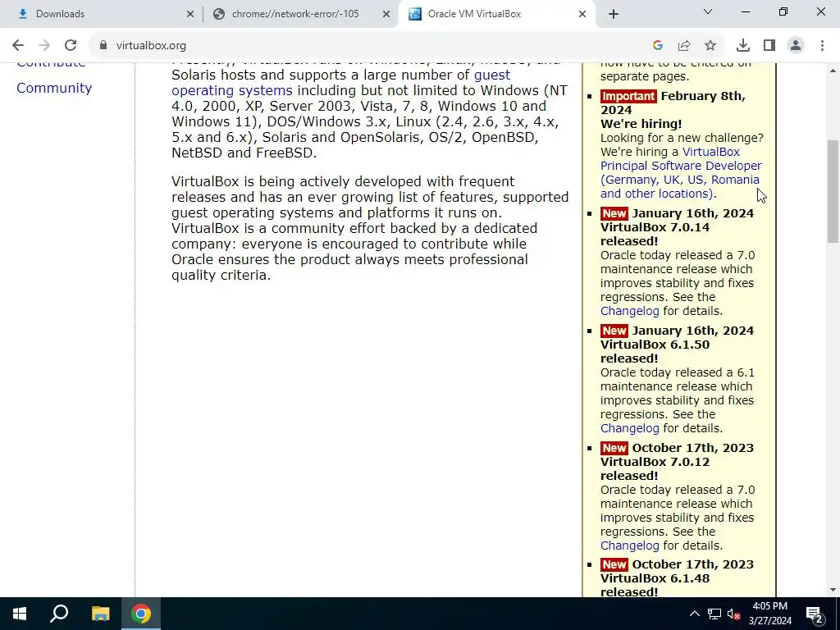Reload the VirtualBox page
840x630 pixels.
[x=71, y=46]
